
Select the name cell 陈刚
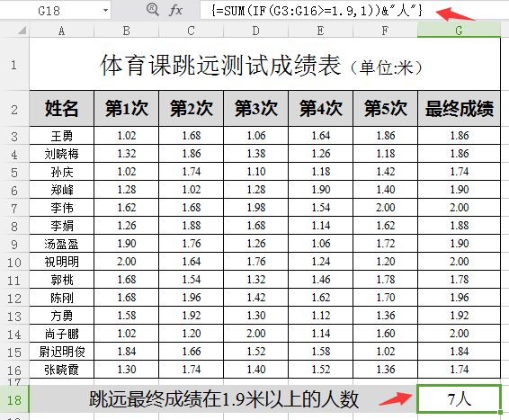[x=62, y=298]
